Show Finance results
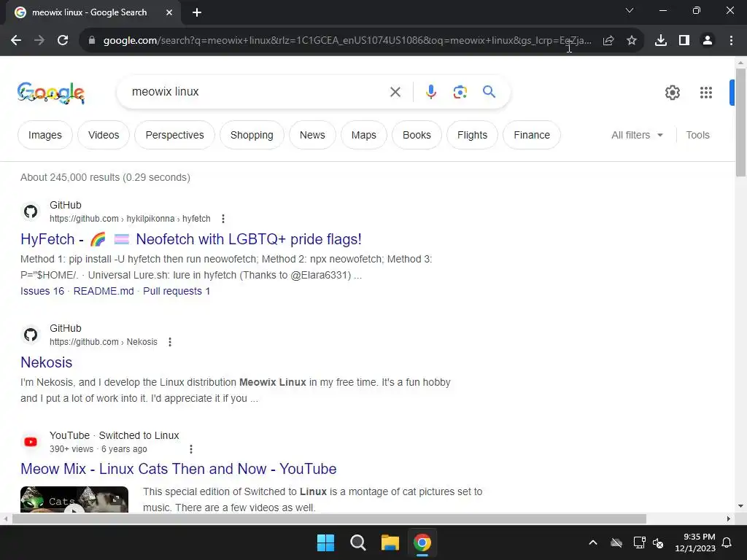The height and width of the screenshot is (560, 747). 532,135
